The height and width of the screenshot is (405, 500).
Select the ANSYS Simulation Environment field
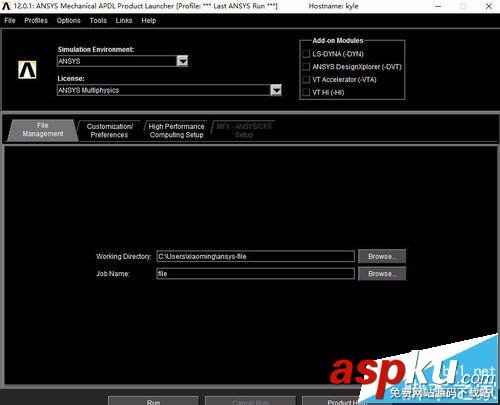point(117,61)
